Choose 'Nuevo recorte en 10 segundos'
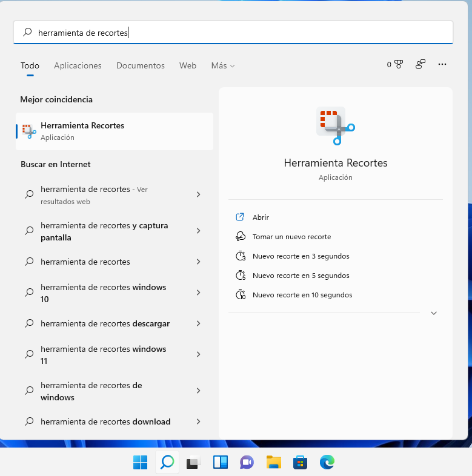The image size is (472, 476). 302,295
